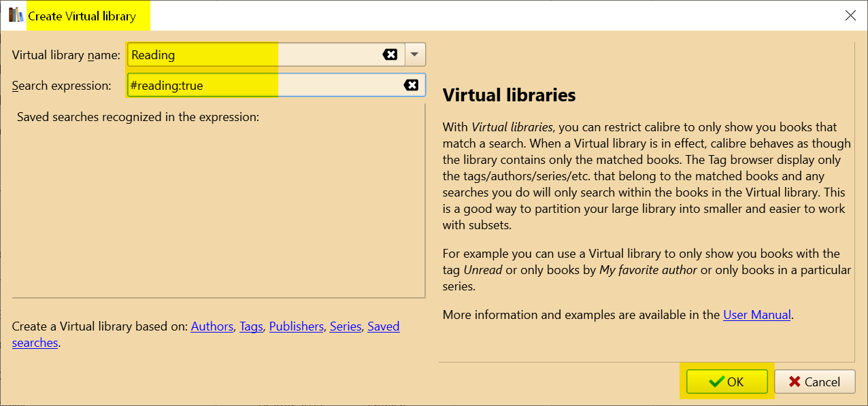Create Virtual library based on Tags
The image size is (868, 406).
[251, 326]
